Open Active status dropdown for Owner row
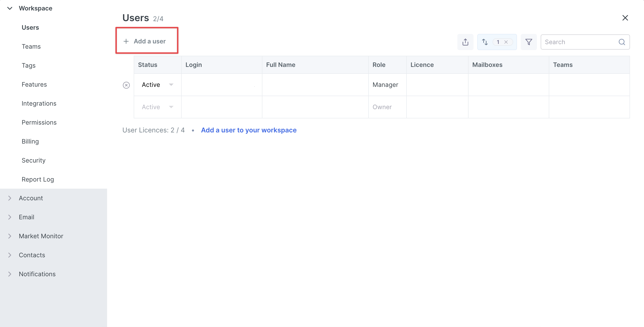644x327 pixels. (171, 107)
